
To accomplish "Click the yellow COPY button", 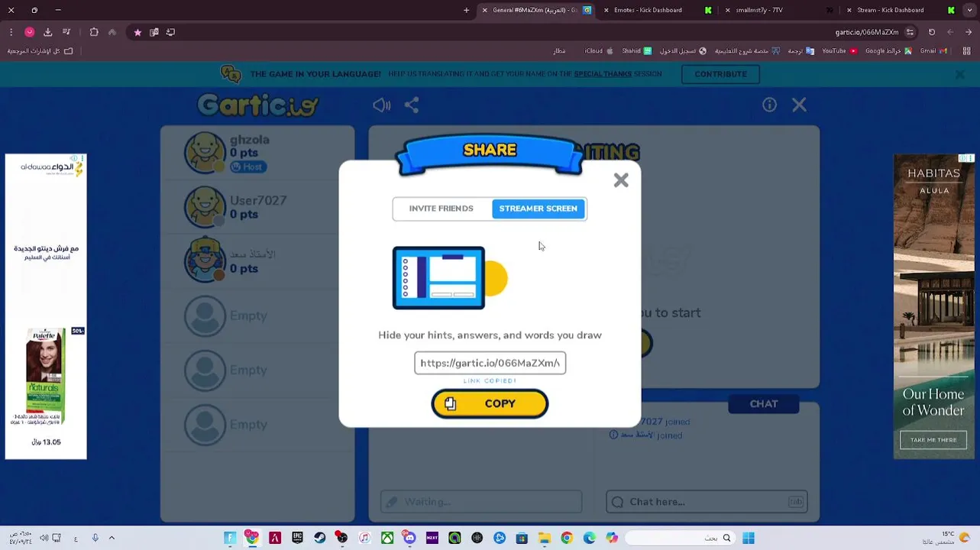I will (x=490, y=404).
